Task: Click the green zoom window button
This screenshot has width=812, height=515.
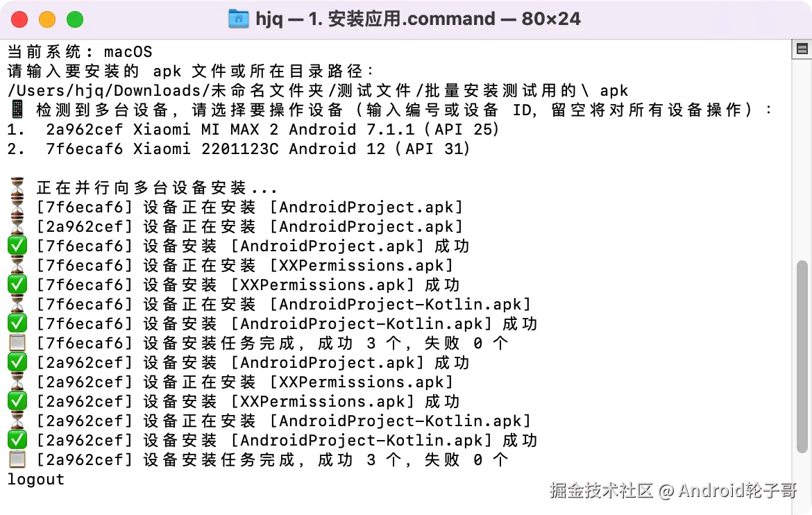Action: coord(74,19)
